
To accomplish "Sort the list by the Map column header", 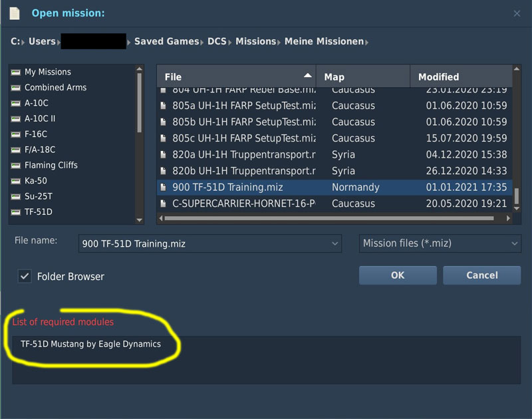I will point(363,76).
